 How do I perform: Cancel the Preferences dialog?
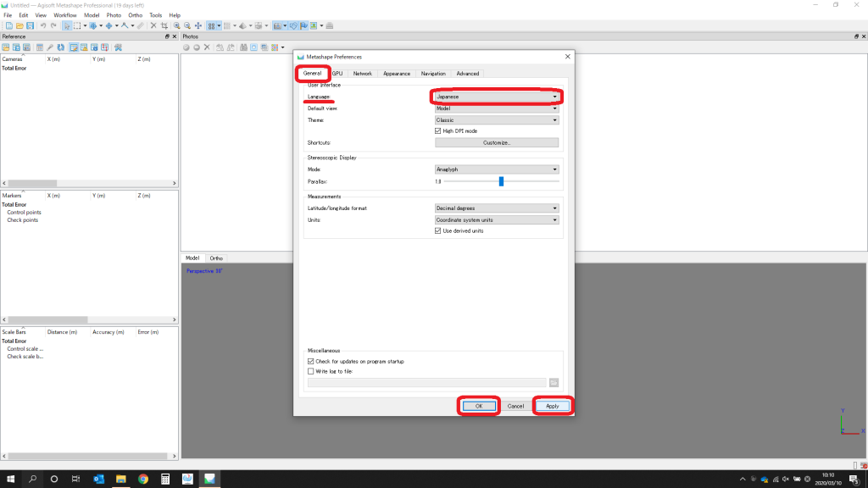pyautogui.click(x=515, y=406)
